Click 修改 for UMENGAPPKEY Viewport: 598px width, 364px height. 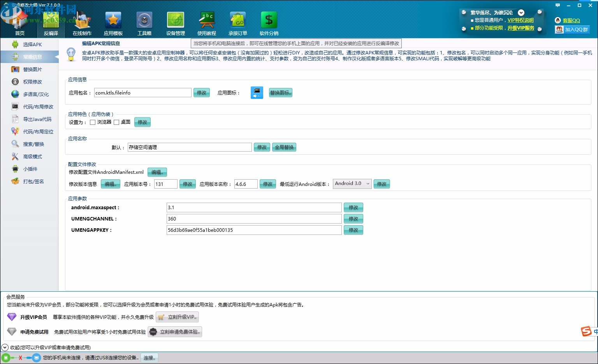point(354,230)
